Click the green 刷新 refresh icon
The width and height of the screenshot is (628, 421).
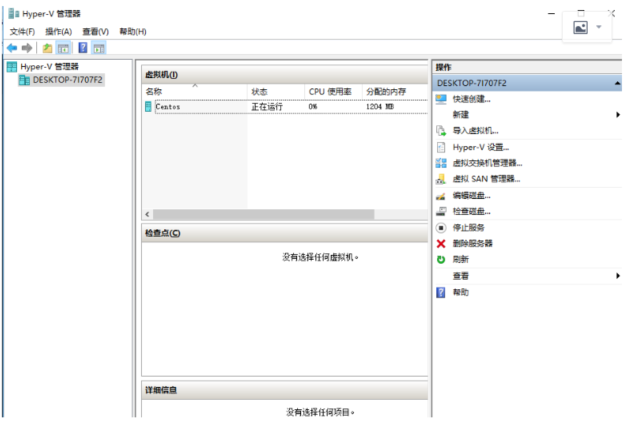point(441,260)
